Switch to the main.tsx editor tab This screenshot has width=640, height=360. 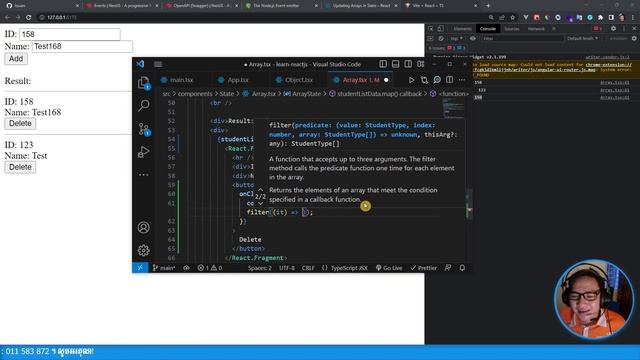click(x=177, y=80)
